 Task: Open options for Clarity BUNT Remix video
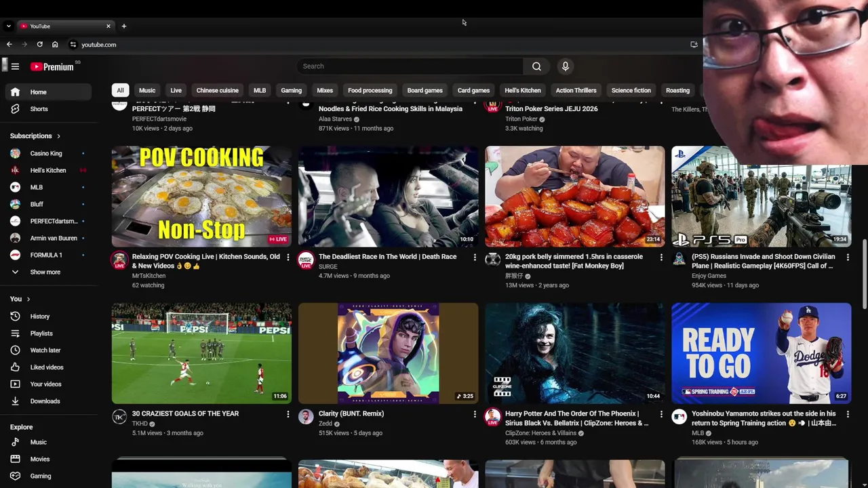pyautogui.click(x=475, y=414)
